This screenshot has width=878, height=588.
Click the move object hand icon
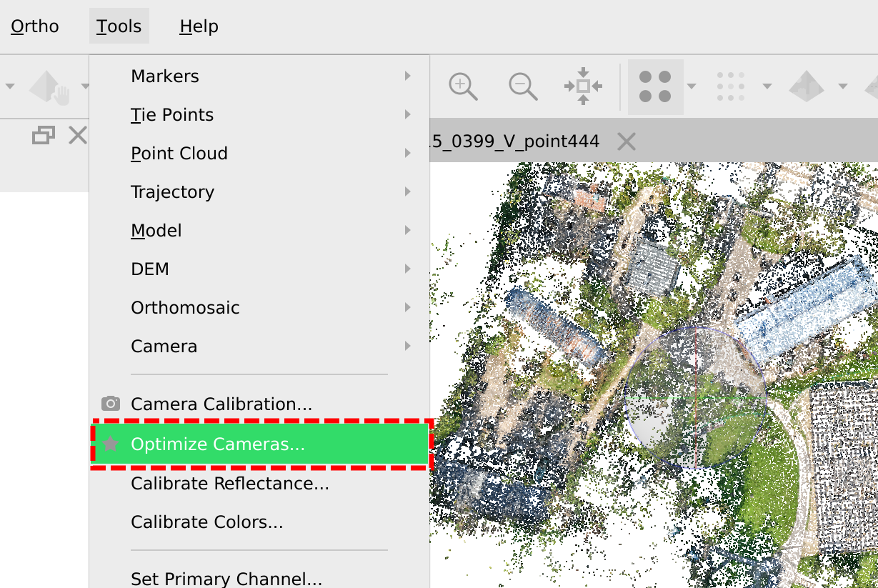(51, 87)
